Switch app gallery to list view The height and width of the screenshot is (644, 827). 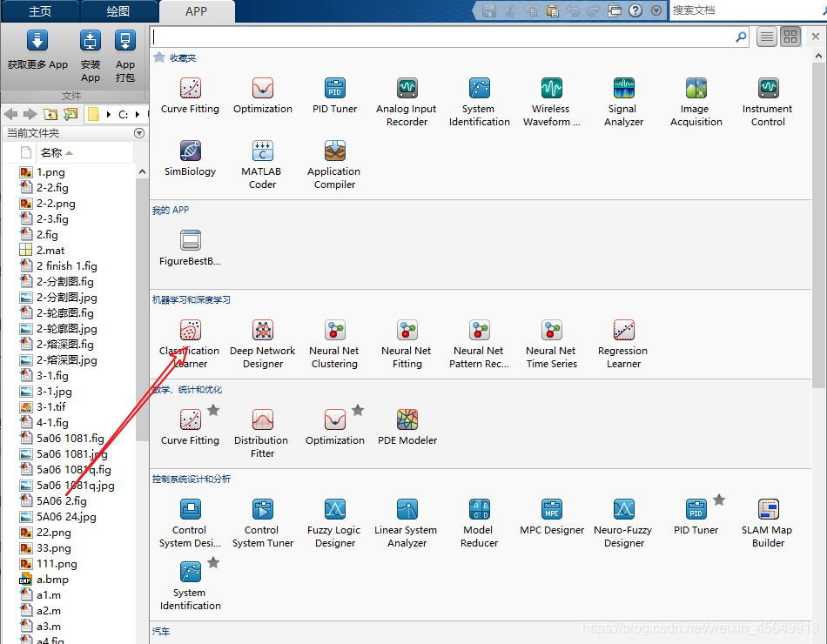pyautogui.click(x=767, y=37)
